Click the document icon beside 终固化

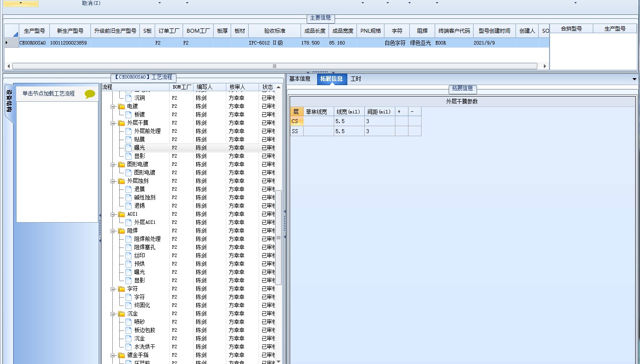128,306
